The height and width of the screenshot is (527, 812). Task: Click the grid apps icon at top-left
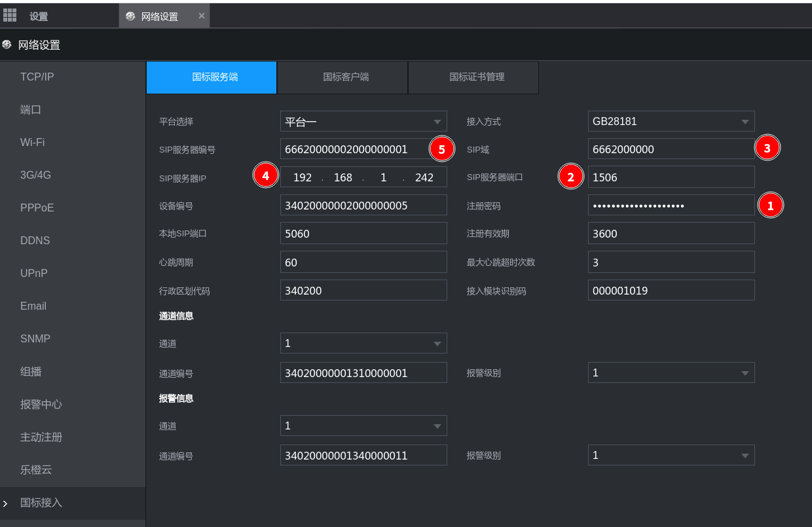coord(10,15)
